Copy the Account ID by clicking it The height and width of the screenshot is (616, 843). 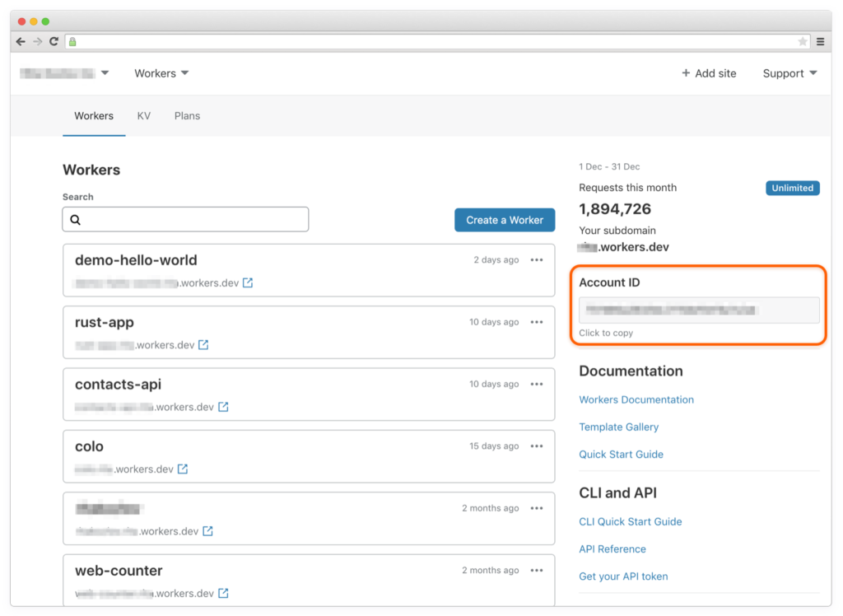698,311
